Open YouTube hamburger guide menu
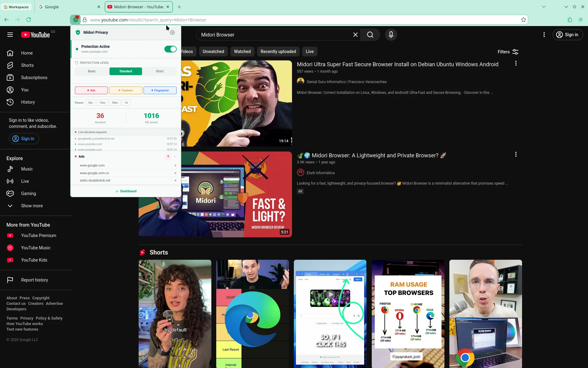Viewport: 588px width, 368px height. [x=10, y=35]
